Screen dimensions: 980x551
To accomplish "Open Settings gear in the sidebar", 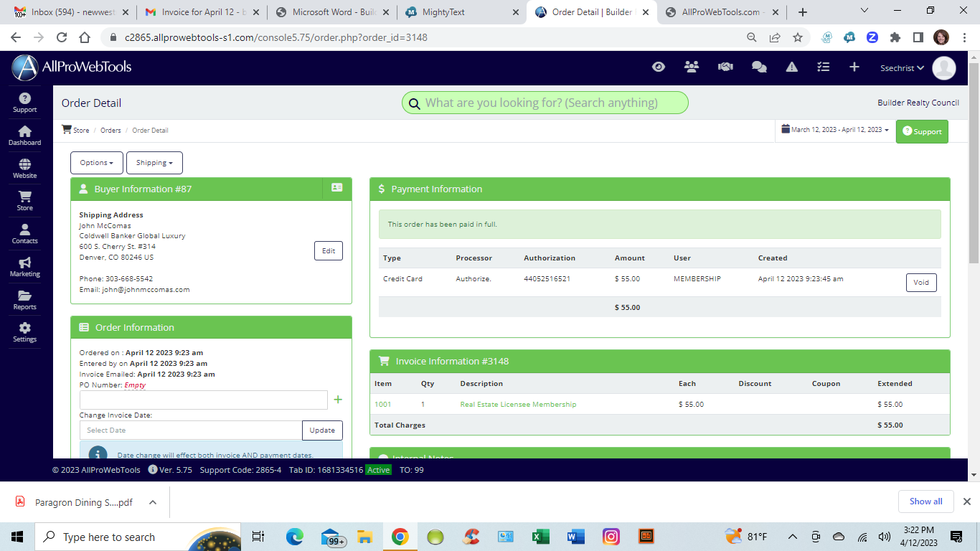I will coord(24,332).
